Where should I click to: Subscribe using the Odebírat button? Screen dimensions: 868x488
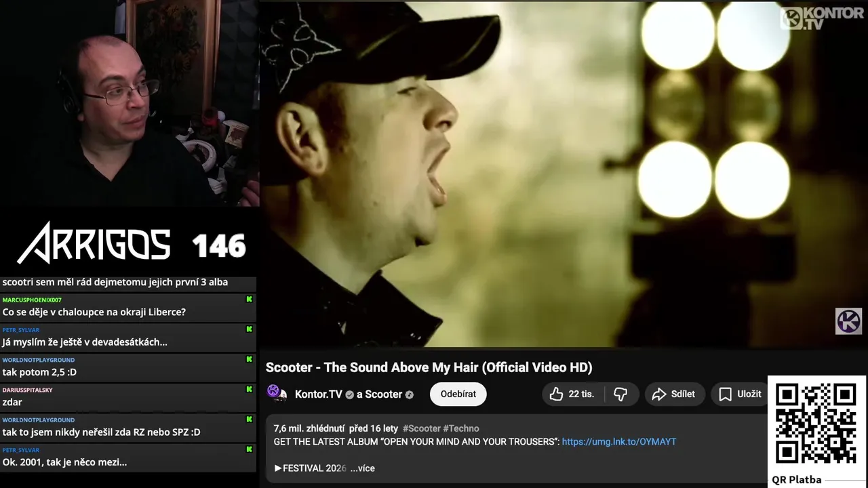[x=458, y=394]
